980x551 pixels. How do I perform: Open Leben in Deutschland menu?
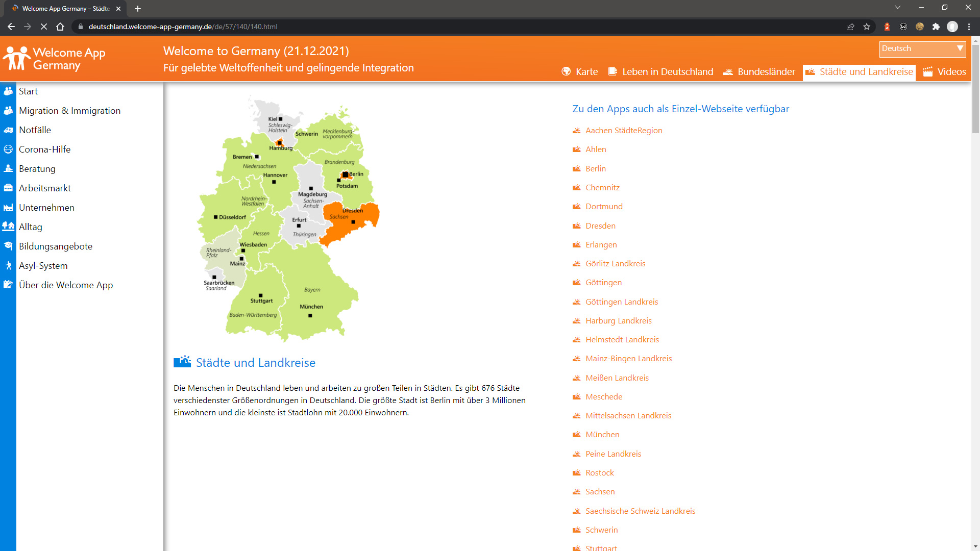[x=661, y=72]
